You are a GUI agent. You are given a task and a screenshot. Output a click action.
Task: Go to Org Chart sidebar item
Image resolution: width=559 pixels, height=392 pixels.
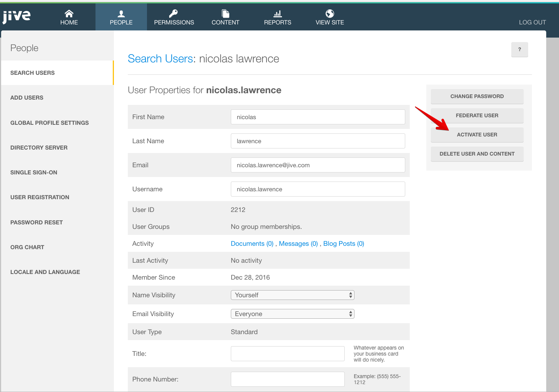(27, 247)
